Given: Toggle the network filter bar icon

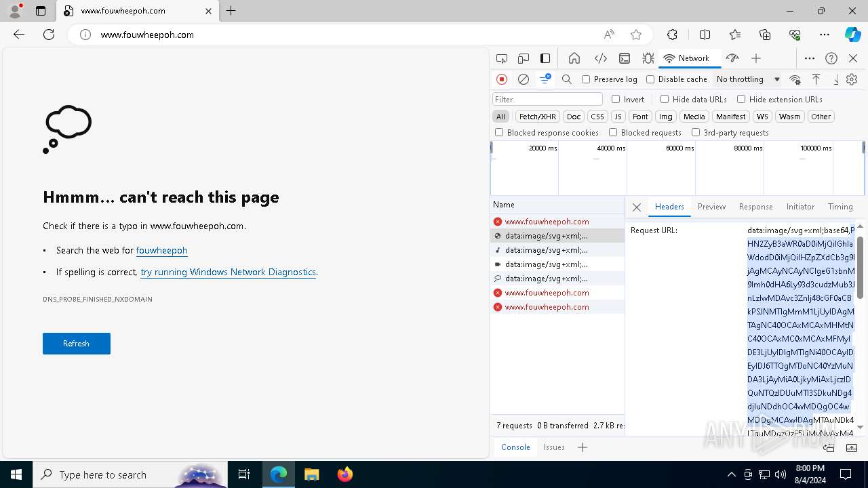Looking at the screenshot, I should click(x=545, y=79).
